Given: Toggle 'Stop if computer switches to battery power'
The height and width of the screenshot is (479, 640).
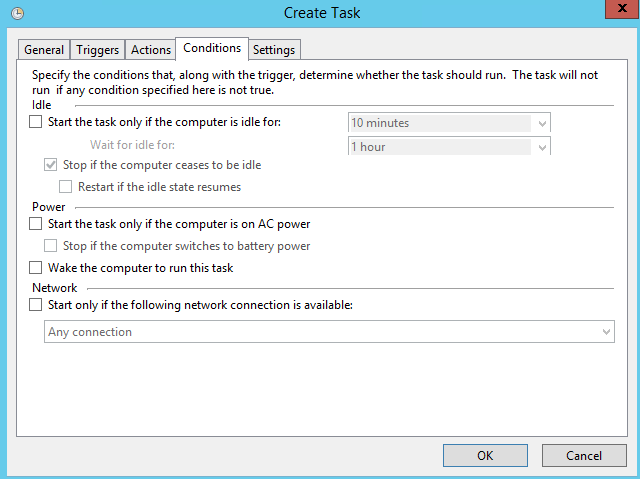Looking at the screenshot, I should 53,246.
